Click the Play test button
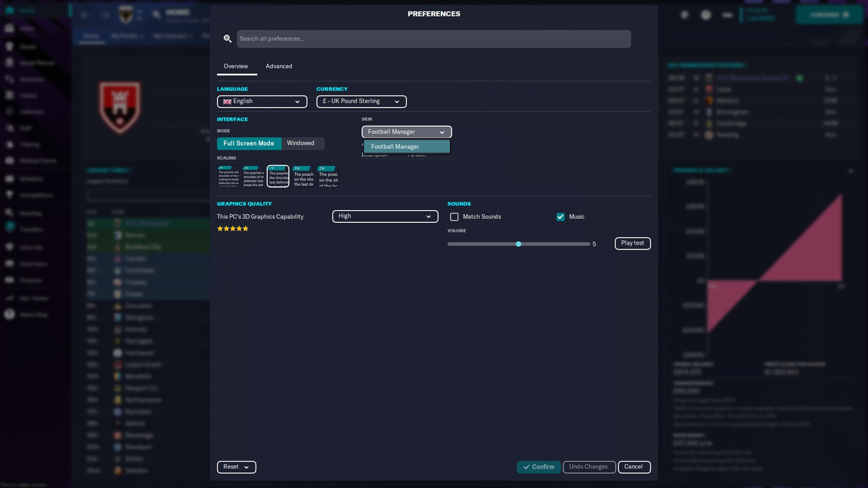This screenshot has height=488, width=868. point(633,243)
